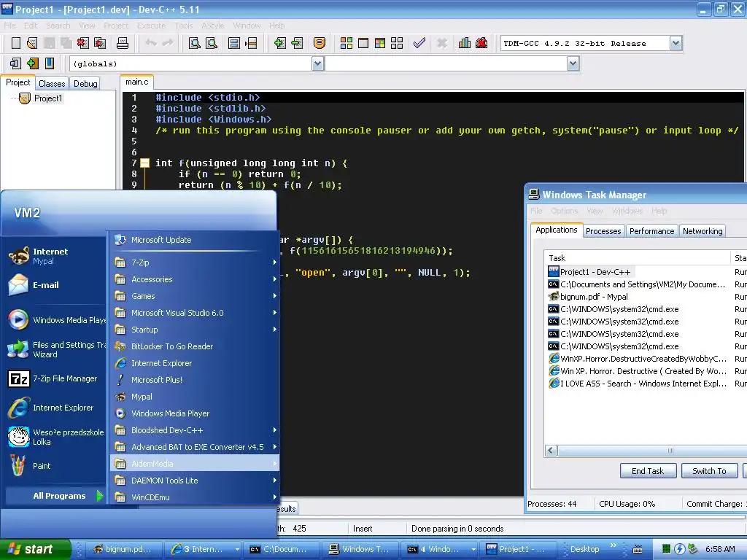
Task: Click the Run window icon
Action: [363, 43]
